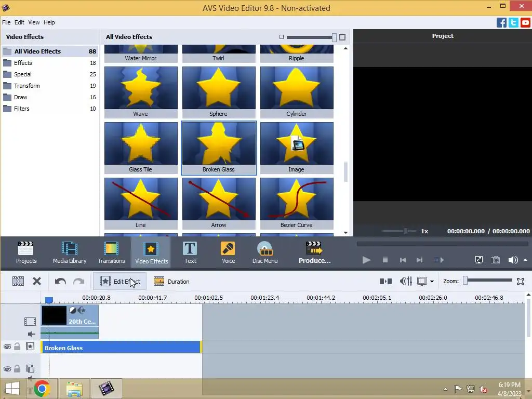Click the Edit Effect button

point(120,281)
